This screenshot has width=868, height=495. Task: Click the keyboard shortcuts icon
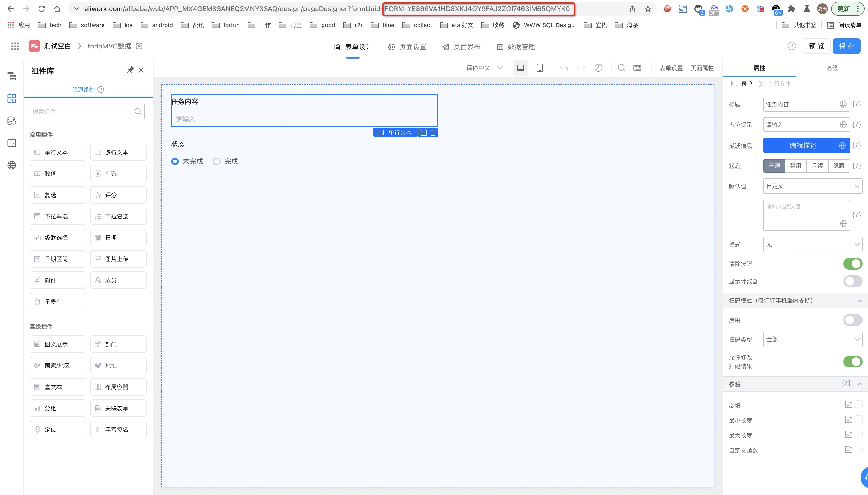637,68
